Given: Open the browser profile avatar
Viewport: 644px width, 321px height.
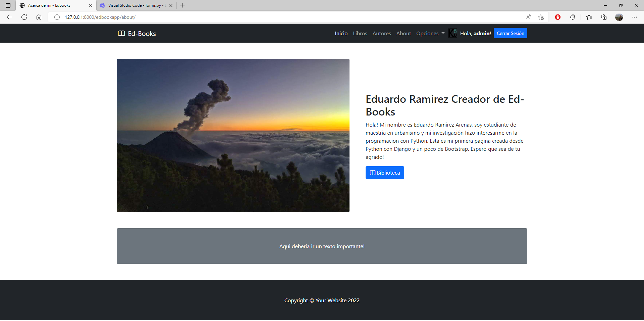Looking at the screenshot, I should (x=619, y=17).
